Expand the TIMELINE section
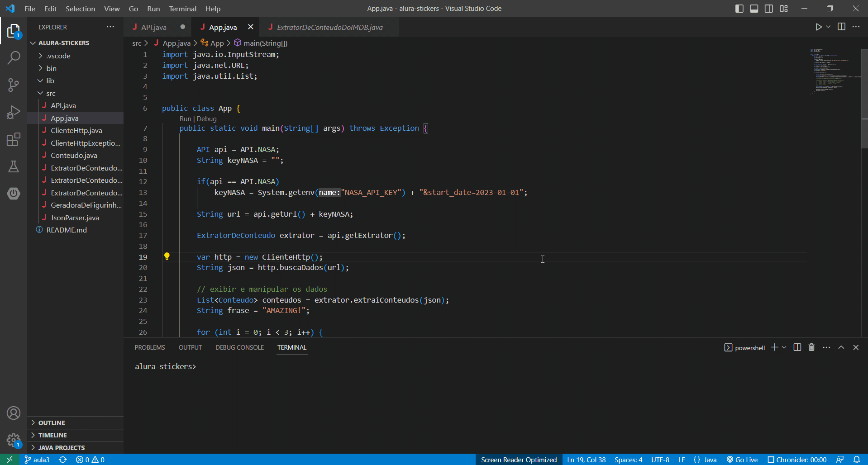The height and width of the screenshot is (465, 868). tap(75, 435)
